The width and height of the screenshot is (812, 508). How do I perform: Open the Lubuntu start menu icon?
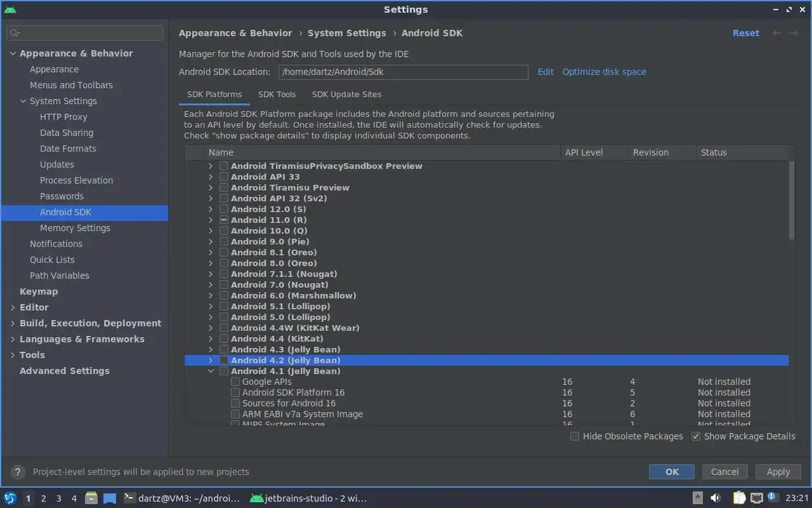pyautogui.click(x=10, y=498)
